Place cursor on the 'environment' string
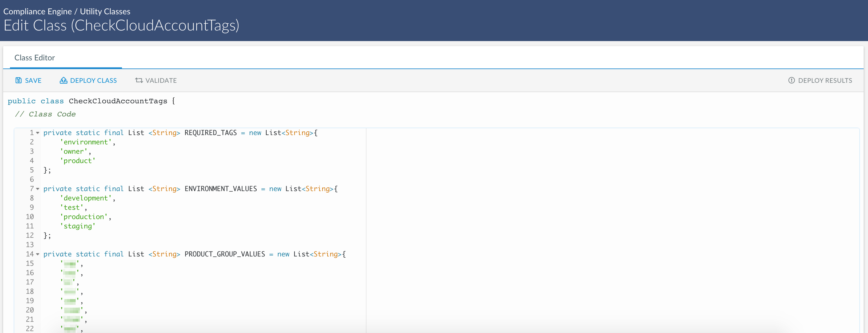Image resolution: width=868 pixels, height=333 pixels. click(x=86, y=142)
